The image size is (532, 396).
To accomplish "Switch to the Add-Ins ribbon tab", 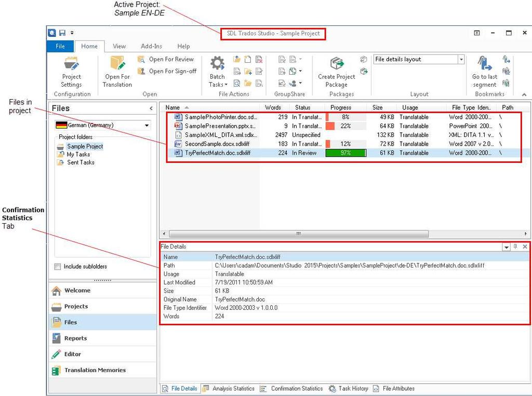I will pos(151,46).
